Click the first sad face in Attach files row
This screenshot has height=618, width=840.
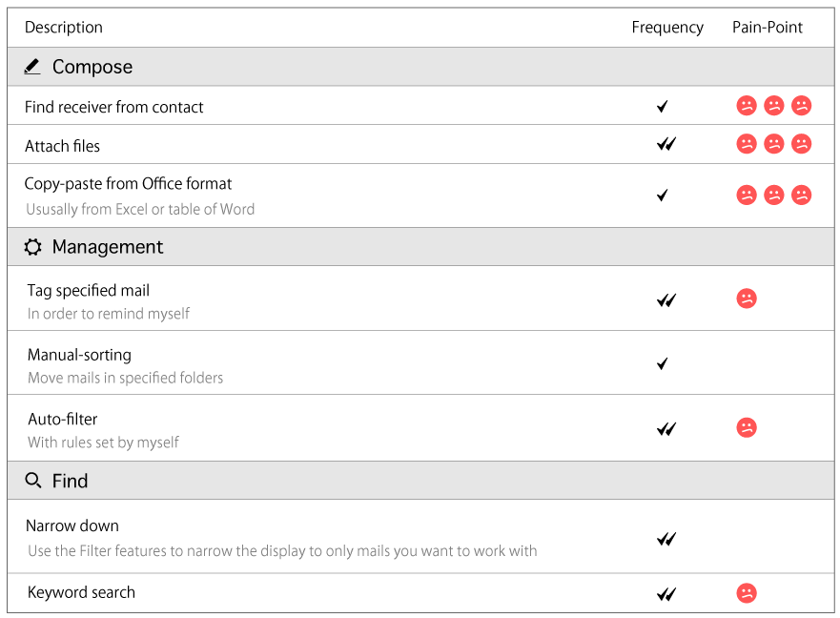coord(747,144)
